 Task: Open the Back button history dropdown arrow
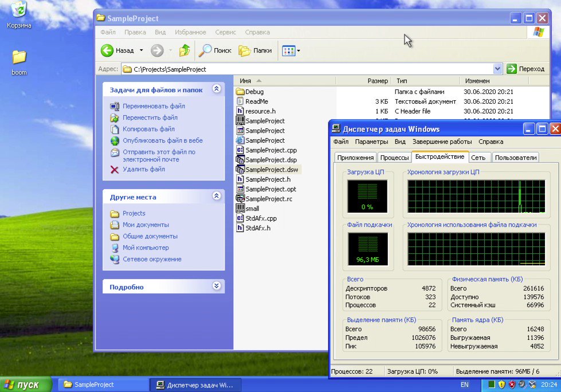click(142, 50)
